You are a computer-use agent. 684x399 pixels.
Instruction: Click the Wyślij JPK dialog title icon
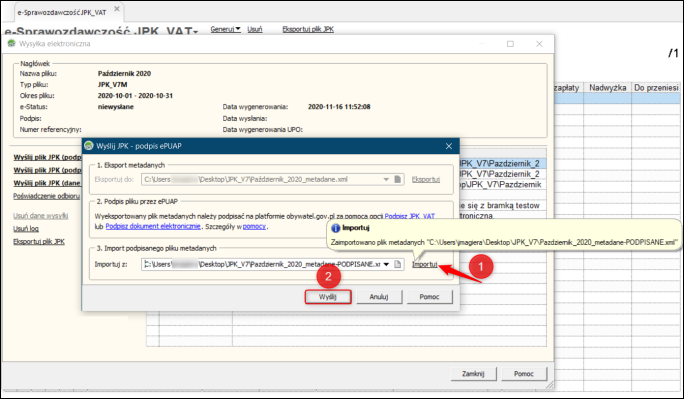(x=89, y=146)
